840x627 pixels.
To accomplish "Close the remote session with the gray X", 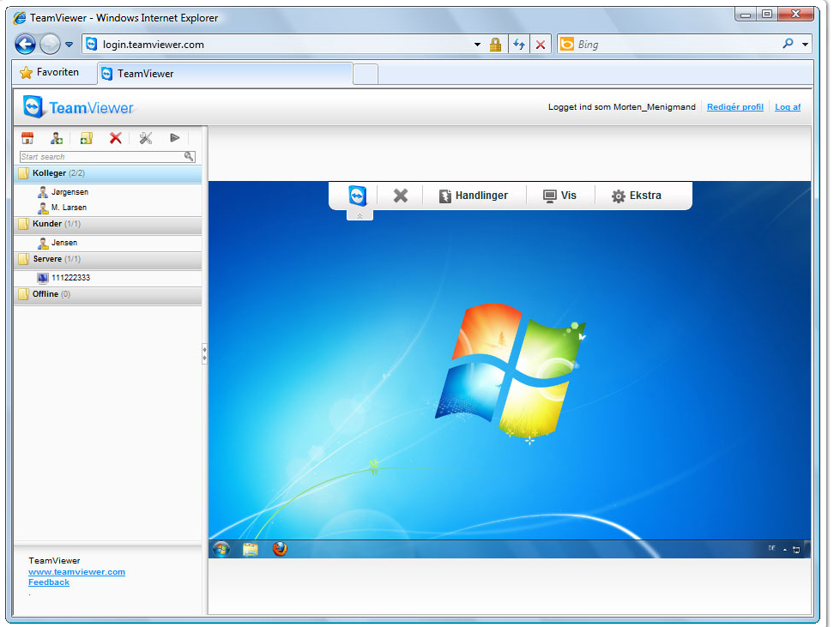I will tap(400, 196).
